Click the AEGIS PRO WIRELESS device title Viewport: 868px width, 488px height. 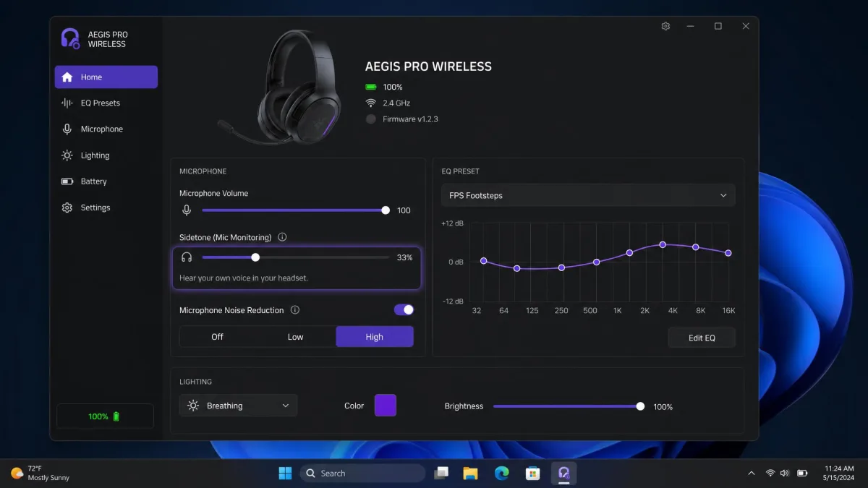428,67
